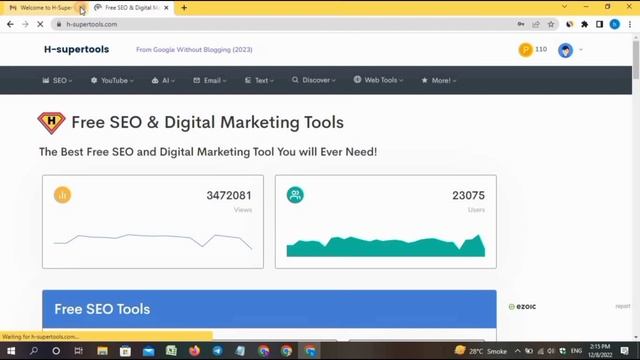Open Excel from the taskbar

click(x=171, y=351)
